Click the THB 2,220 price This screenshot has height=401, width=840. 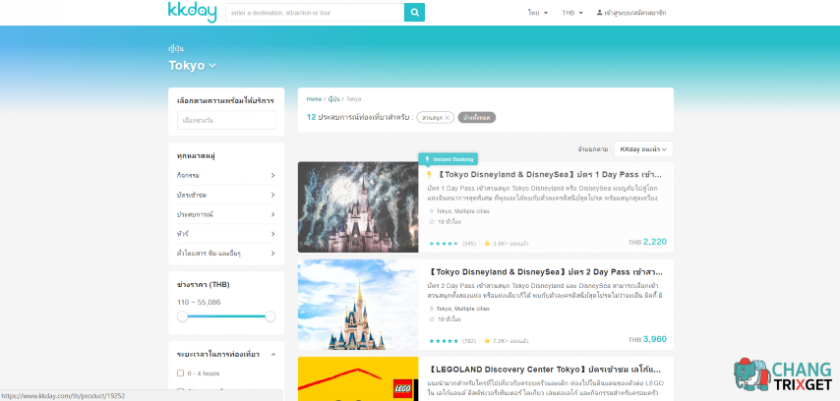(x=648, y=242)
